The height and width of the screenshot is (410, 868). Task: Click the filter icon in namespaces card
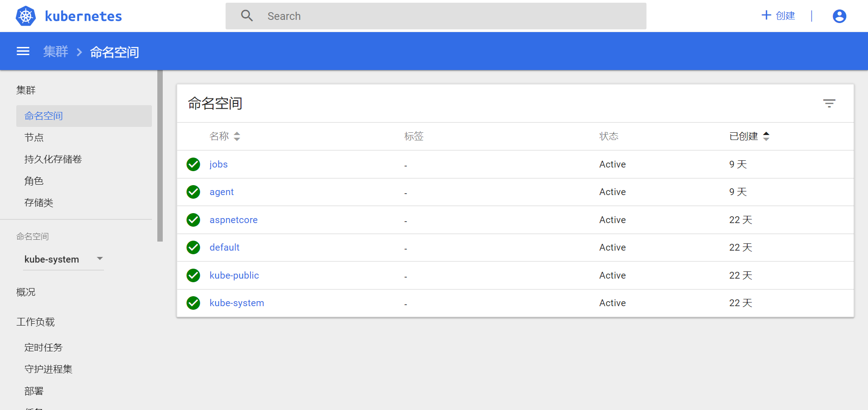pos(829,103)
